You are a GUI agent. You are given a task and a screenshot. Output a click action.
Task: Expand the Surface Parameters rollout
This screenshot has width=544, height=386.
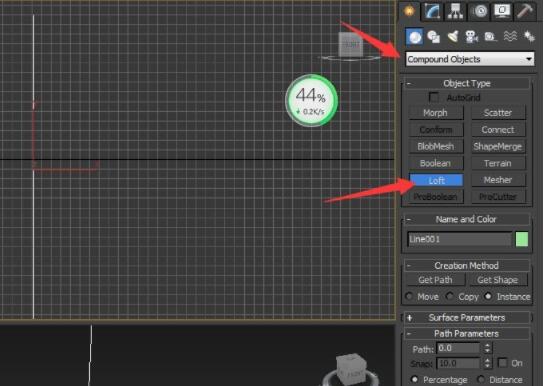pyautogui.click(x=467, y=318)
